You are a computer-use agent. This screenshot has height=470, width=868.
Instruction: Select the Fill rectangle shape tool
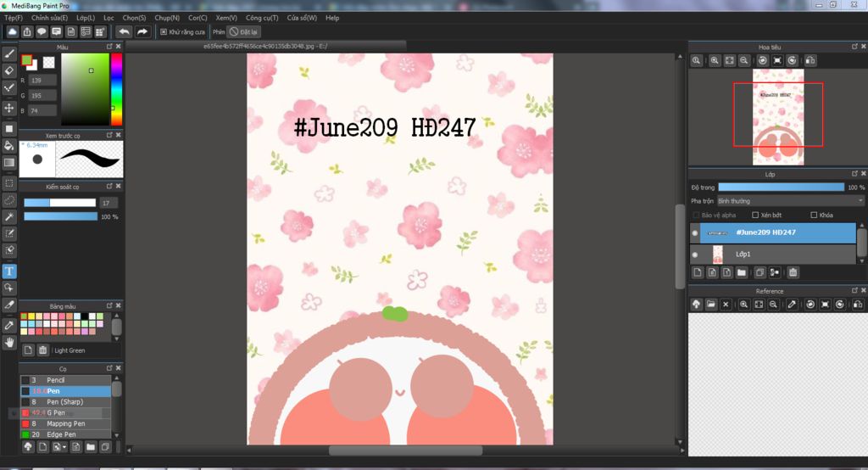pyautogui.click(x=8, y=129)
